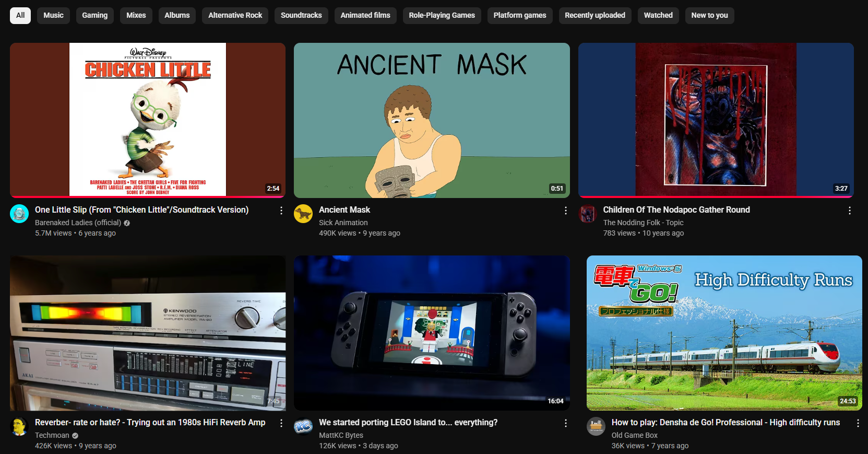Open options menu for Densha de Go video

pos(858,423)
